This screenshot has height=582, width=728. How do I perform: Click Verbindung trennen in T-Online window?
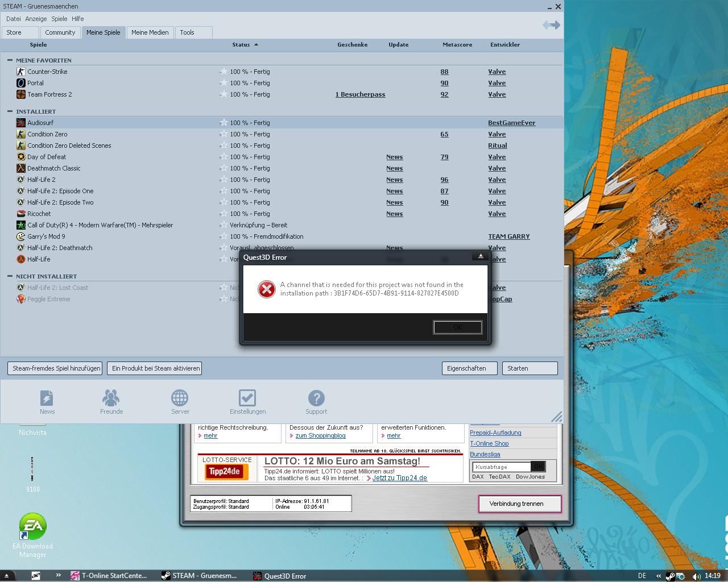[520, 504]
